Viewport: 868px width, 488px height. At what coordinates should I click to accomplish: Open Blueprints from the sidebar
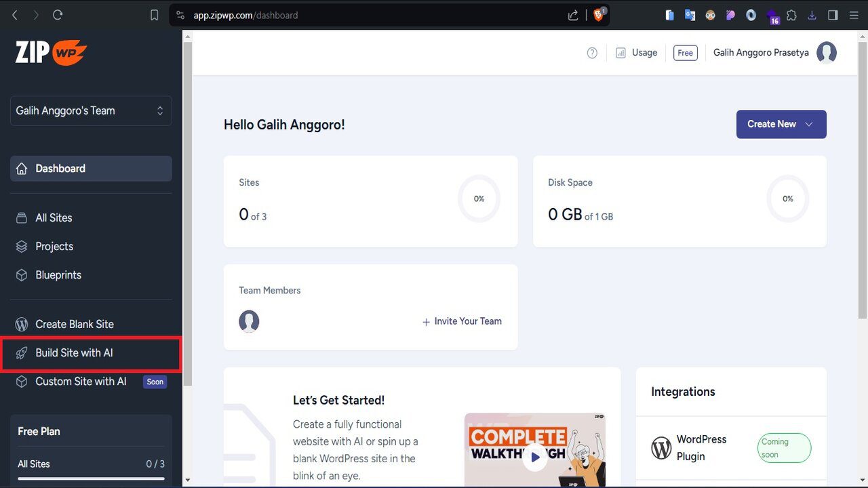[x=58, y=275]
